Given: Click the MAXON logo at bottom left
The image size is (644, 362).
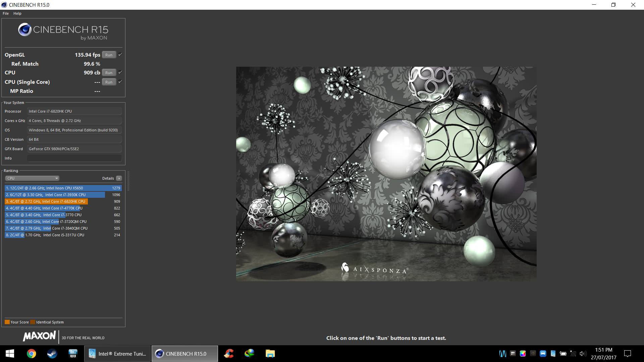Looking at the screenshot, I should click(39, 336).
